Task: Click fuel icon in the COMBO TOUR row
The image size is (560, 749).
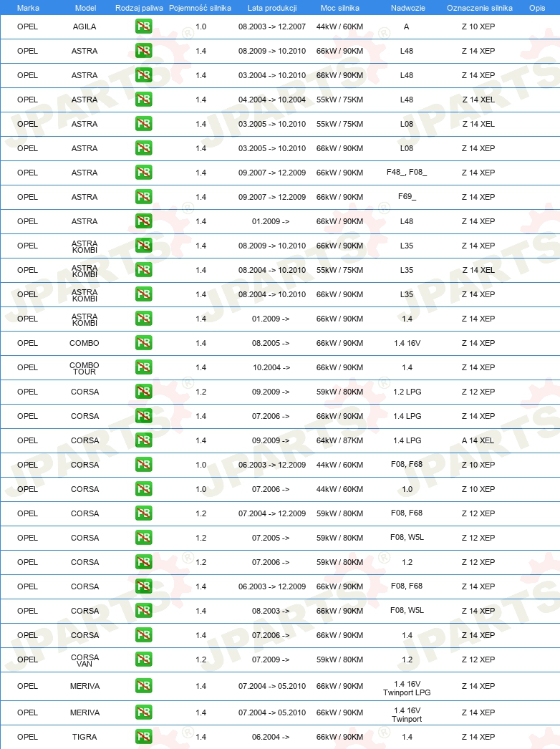Action: 144,367
